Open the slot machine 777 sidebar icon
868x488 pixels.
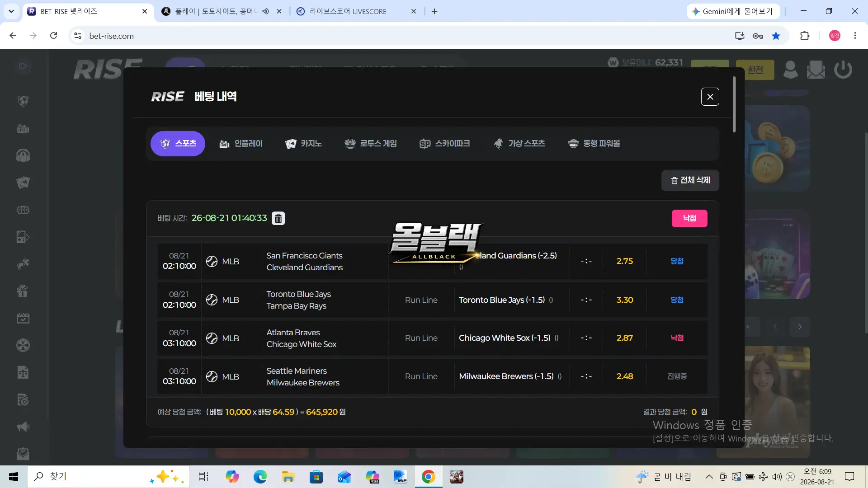[x=23, y=210]
